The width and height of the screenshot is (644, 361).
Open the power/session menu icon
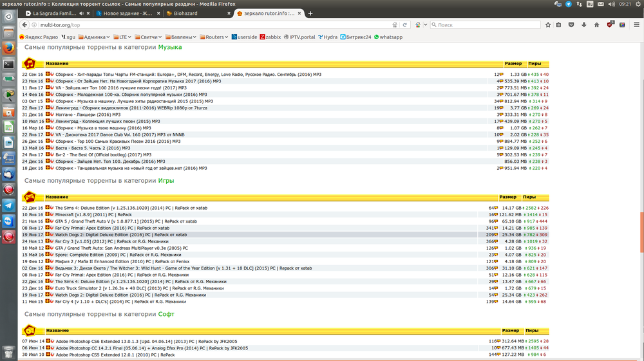tap(638, 4)
